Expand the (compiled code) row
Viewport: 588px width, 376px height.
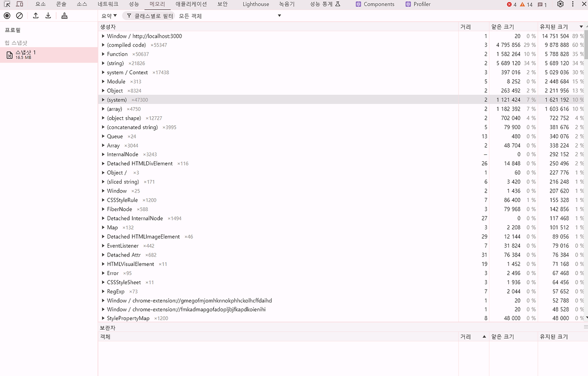click(x=103, y=45)
